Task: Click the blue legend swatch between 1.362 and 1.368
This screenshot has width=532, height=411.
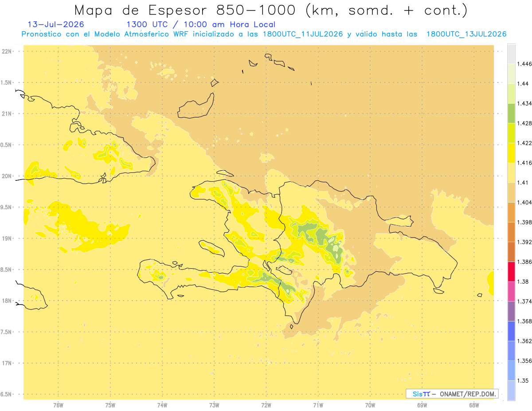Action: coord(511,331)
